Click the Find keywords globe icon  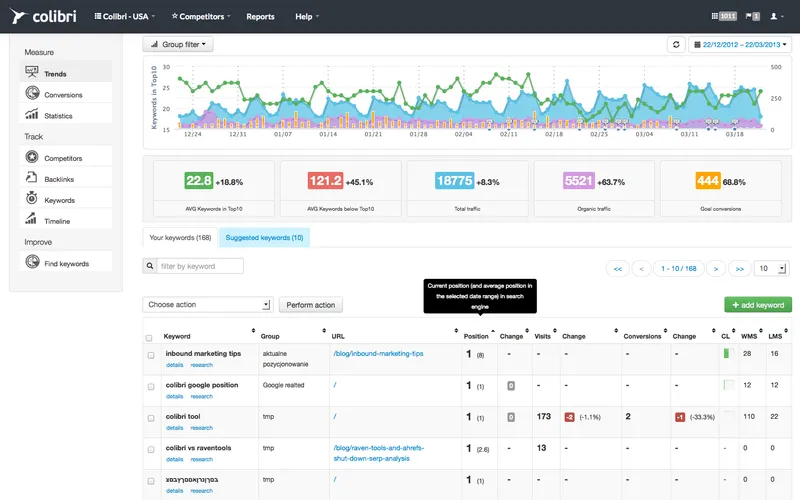point(32,262)
